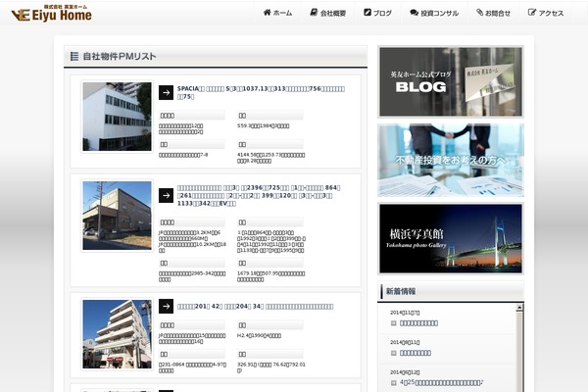Image resolution: width=588 pixels, height=392 pixels.
Task: Click the arrow icon of the 201 / 204 listing
Action: coord(166,306)
